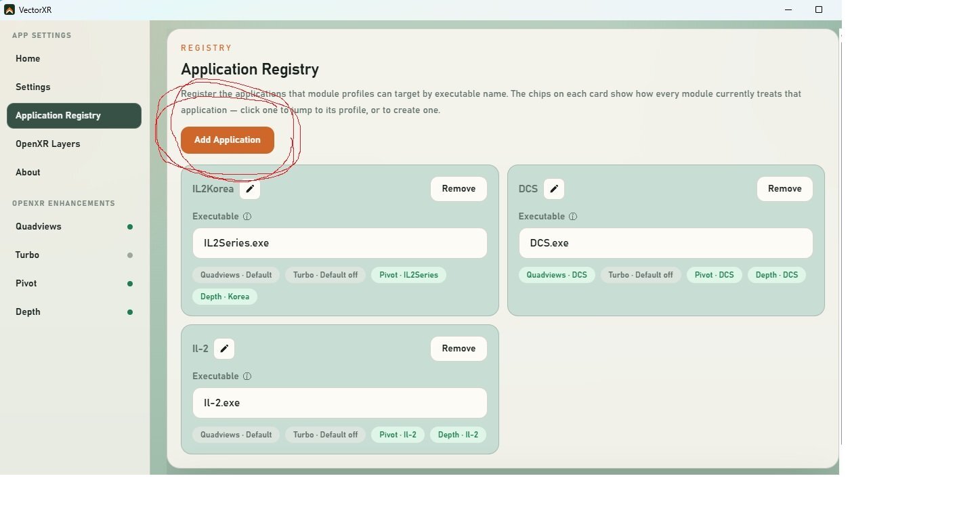Open Turbo enhancement page
980x516 pixels.
(74, 255)
